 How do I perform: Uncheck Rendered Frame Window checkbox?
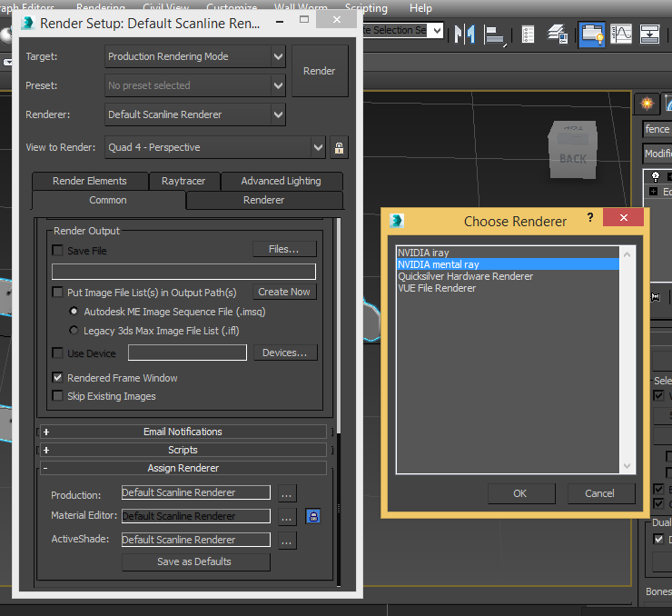[x=57, y=378]
